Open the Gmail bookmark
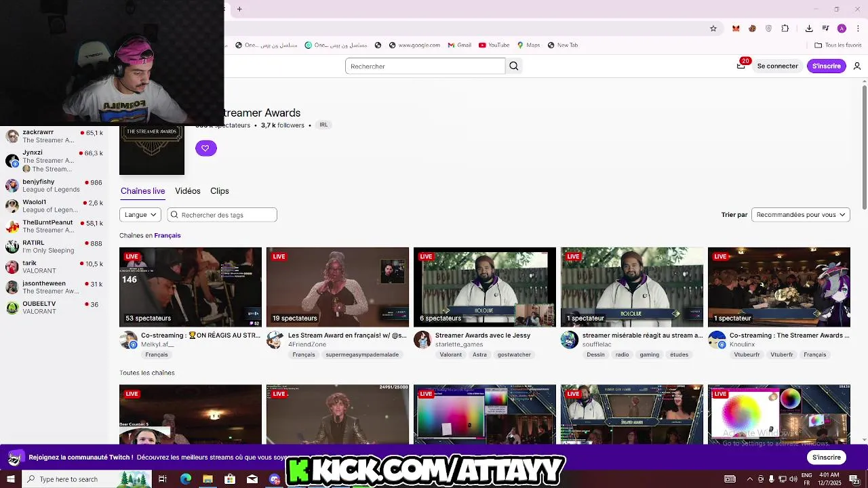Viewport: 868px width, 488px height. point(459,45)
